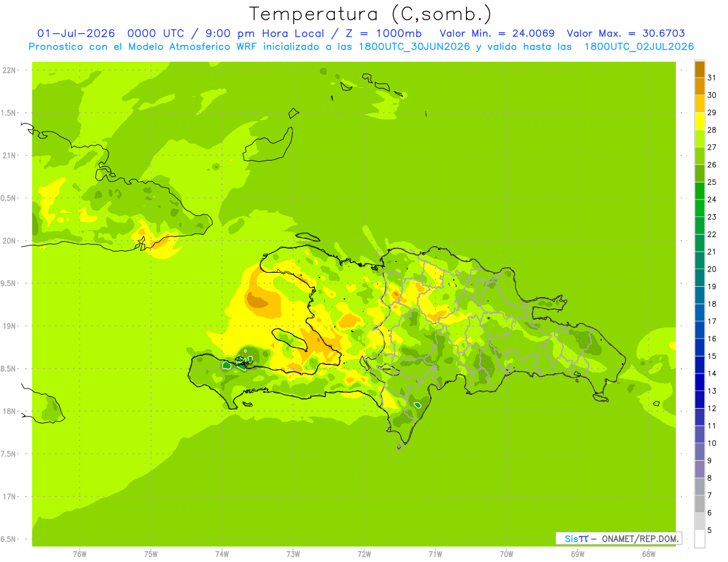Click the '76W' longitude axis label
Screen dimensions: 728x562
pyautogui.click(x=79, y=554)
